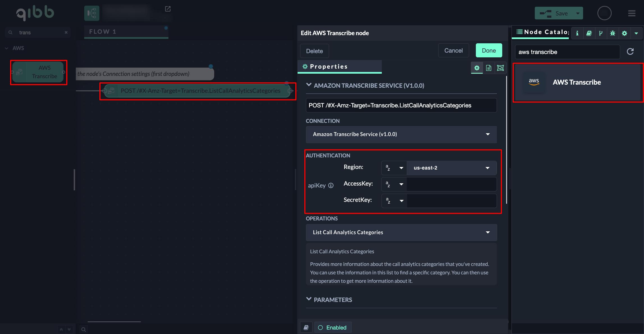Open the help book sidebar icon
Screen dimensions: 644x334
click(x=589, y=33)
